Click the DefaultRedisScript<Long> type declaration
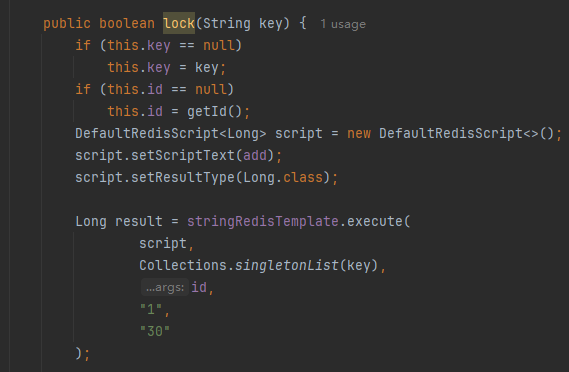The width and height of the screenshot is (569, 372). pyautogui.click(x=171, y=134)
